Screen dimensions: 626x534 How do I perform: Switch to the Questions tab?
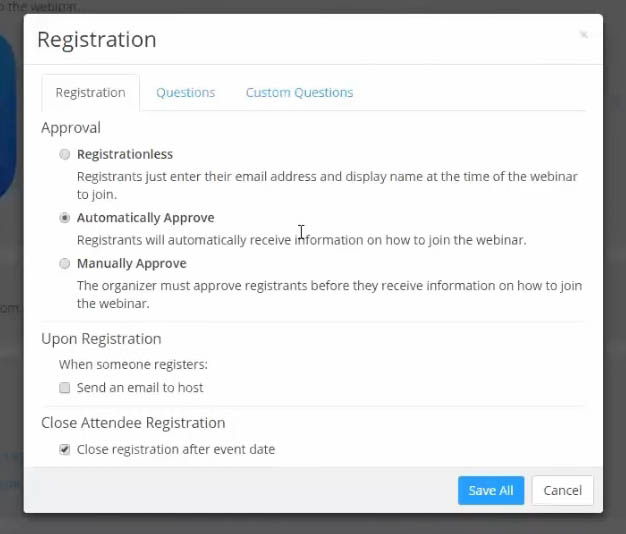[x=185, y=92]
